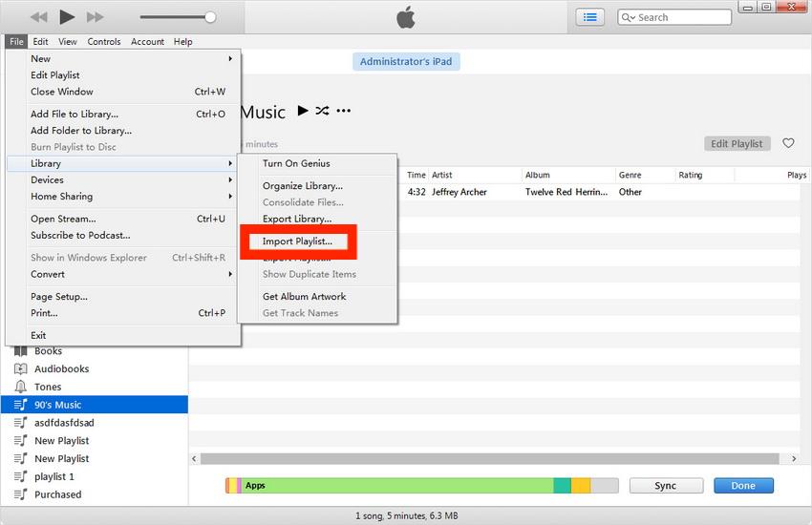
Task: Click the Edit Playlist button at right
Action: [x=737, y=144]
